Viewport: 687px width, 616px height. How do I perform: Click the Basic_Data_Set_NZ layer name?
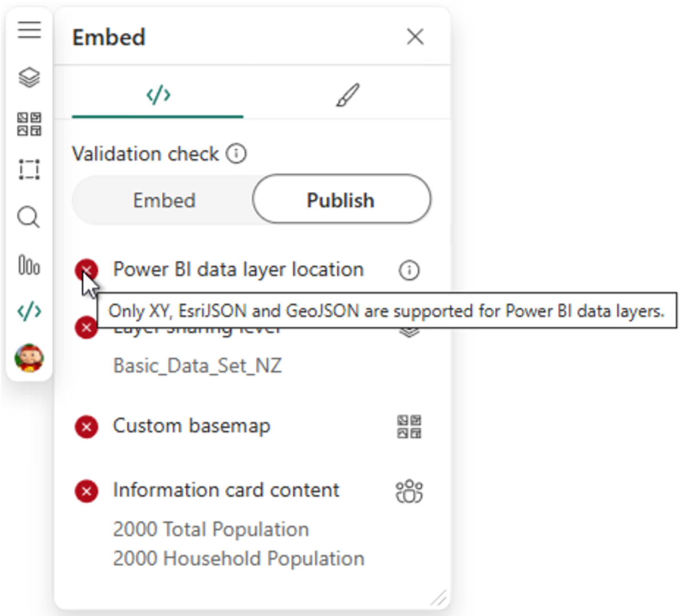point(197,366)
